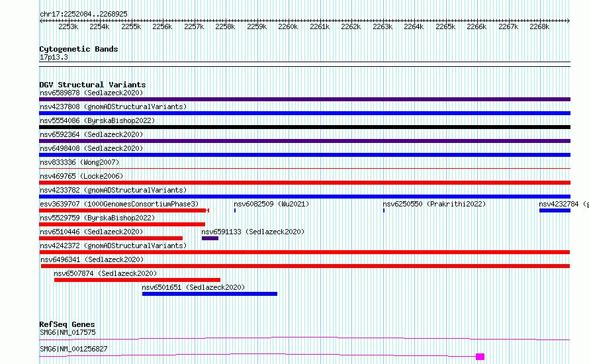The width and height of the screenshot is (589, 364).
Task: Open nsv469765 (Locke2006) variant label
Action: coord(81,176)
